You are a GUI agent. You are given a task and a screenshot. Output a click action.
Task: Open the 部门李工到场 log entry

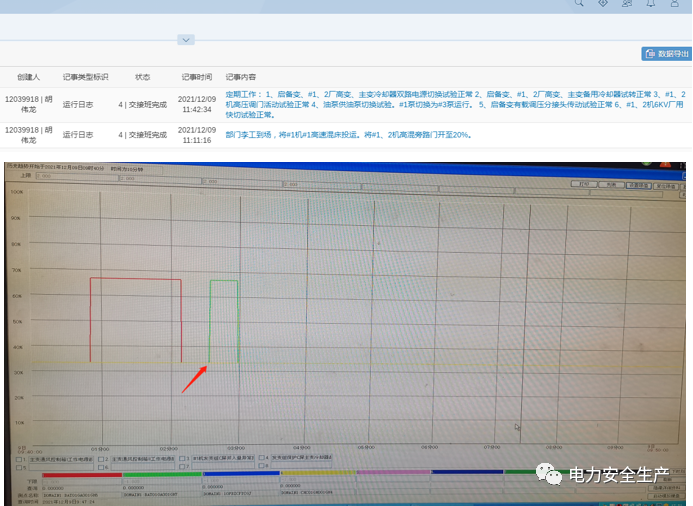348,134
